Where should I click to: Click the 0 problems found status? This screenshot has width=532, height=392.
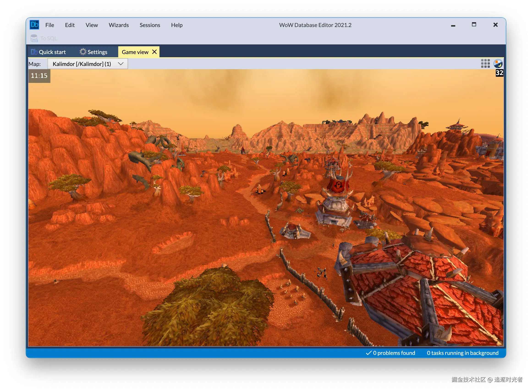tap(391, 353)
